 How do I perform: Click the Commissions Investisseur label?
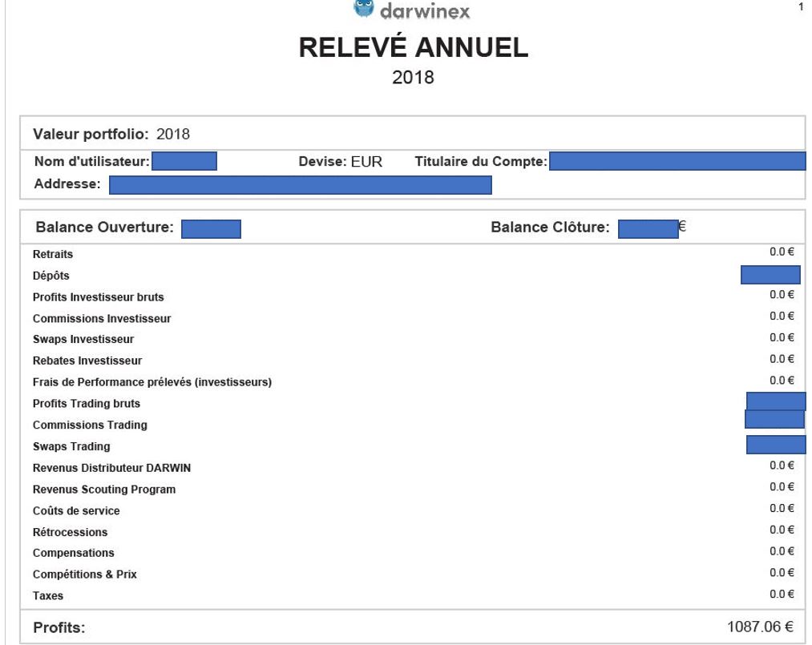pyautogui.click(x=102, y=318)
